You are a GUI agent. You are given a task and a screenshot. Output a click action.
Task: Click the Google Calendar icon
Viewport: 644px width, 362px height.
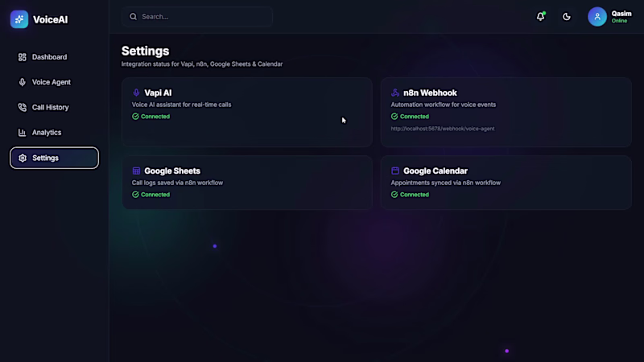coord(395,171)
